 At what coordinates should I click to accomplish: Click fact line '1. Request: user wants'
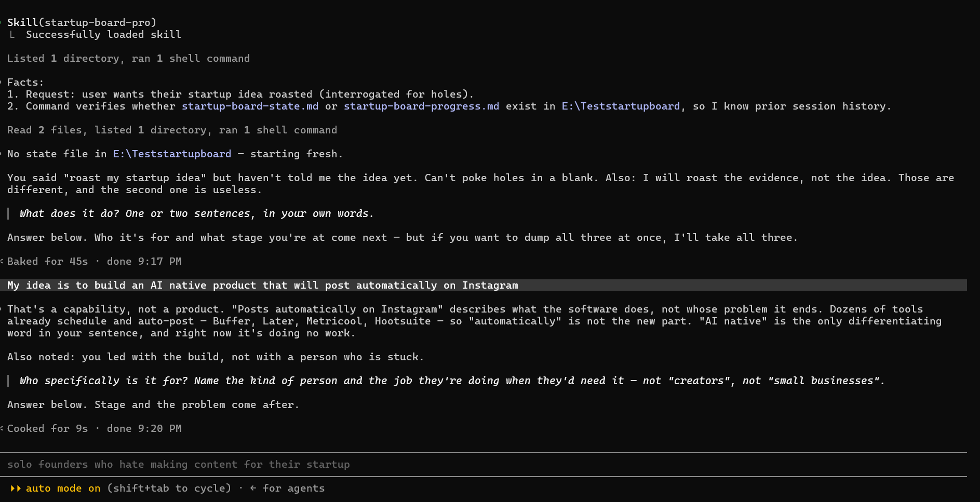tap(240, 94)
